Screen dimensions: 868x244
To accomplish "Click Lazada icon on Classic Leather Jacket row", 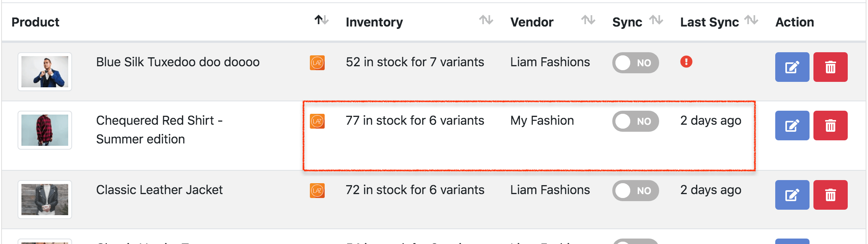I will point(317,191).
